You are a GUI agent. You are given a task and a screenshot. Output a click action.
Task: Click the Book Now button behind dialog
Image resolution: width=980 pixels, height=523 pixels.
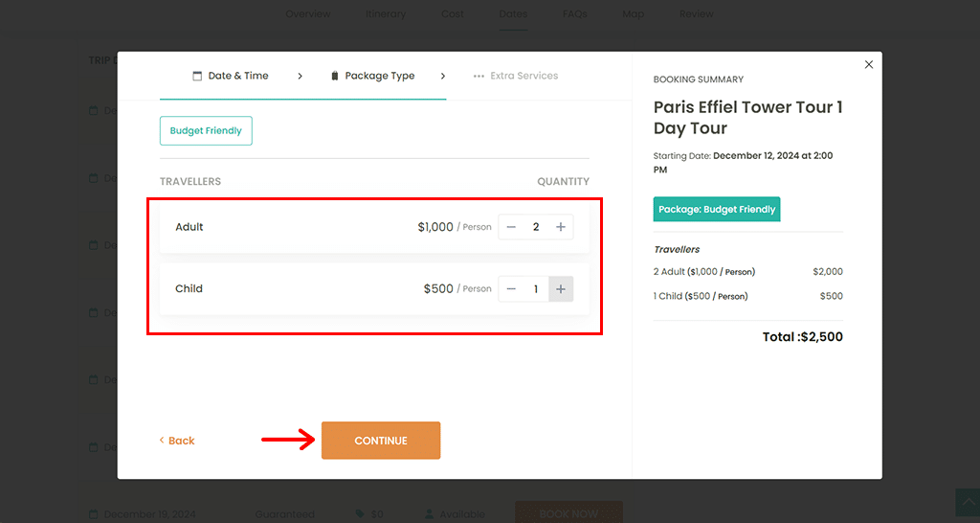tap(568, 513)
